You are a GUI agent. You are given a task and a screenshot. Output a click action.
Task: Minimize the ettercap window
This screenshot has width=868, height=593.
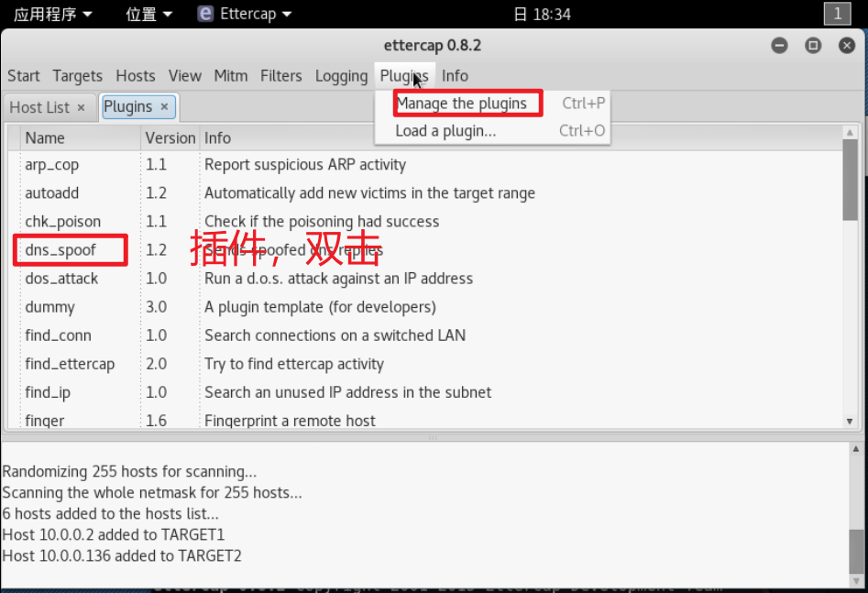coord(779,46)
